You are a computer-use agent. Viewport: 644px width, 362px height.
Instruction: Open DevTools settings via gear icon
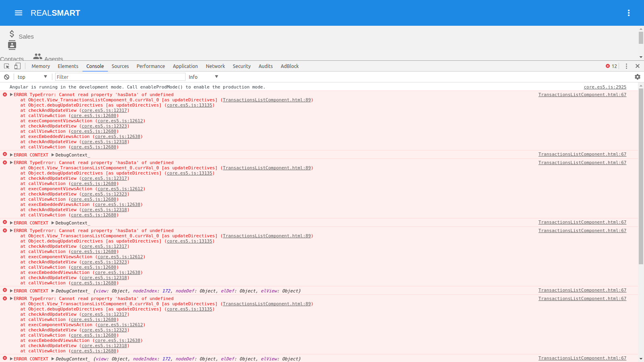pyautogui.click(x=637, y=76)
